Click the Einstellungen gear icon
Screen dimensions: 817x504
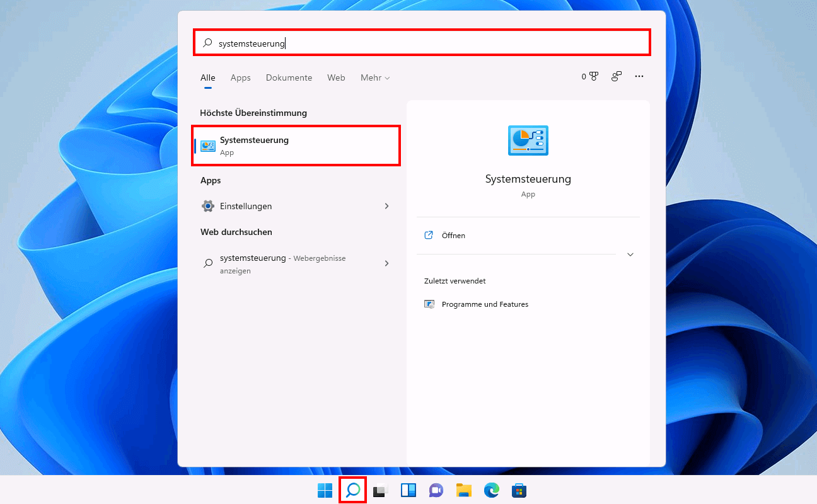(x=208, y=206)
